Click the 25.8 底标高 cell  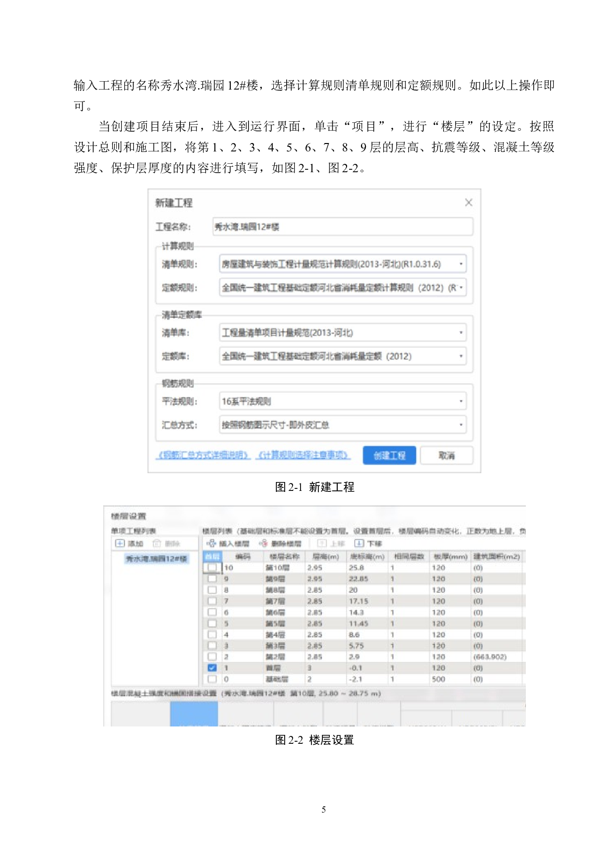pos(367,568)
